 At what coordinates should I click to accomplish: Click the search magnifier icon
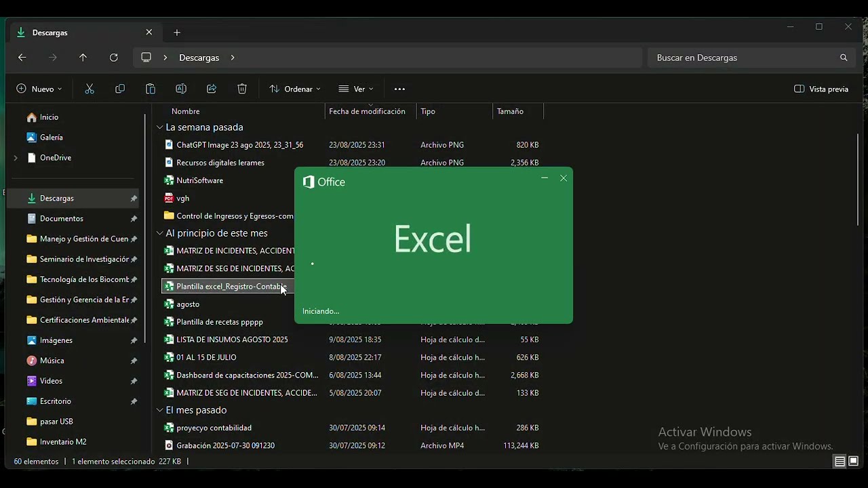844,58
